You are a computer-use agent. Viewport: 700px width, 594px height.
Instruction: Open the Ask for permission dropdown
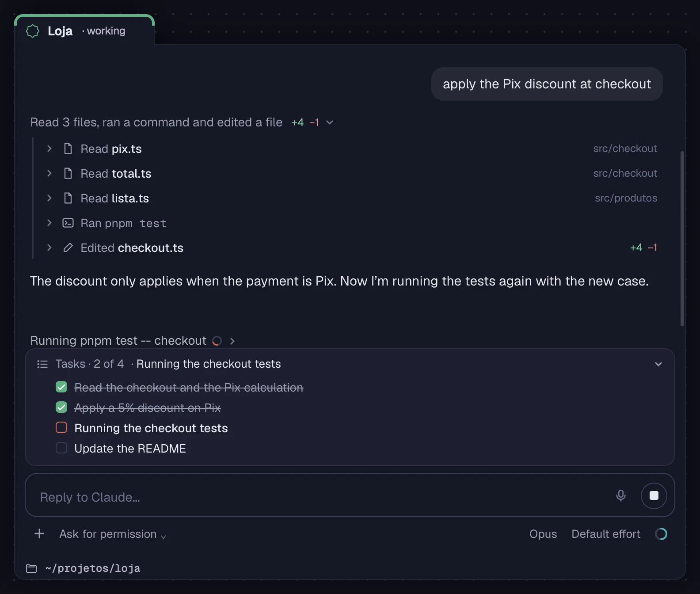click(113, 534)
